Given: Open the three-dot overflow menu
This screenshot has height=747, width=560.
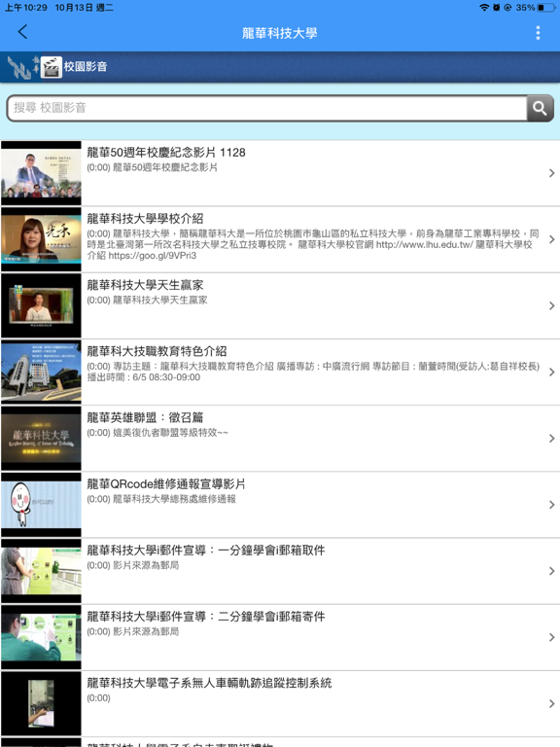Looking at the screenshot, I should pos(538,32).
